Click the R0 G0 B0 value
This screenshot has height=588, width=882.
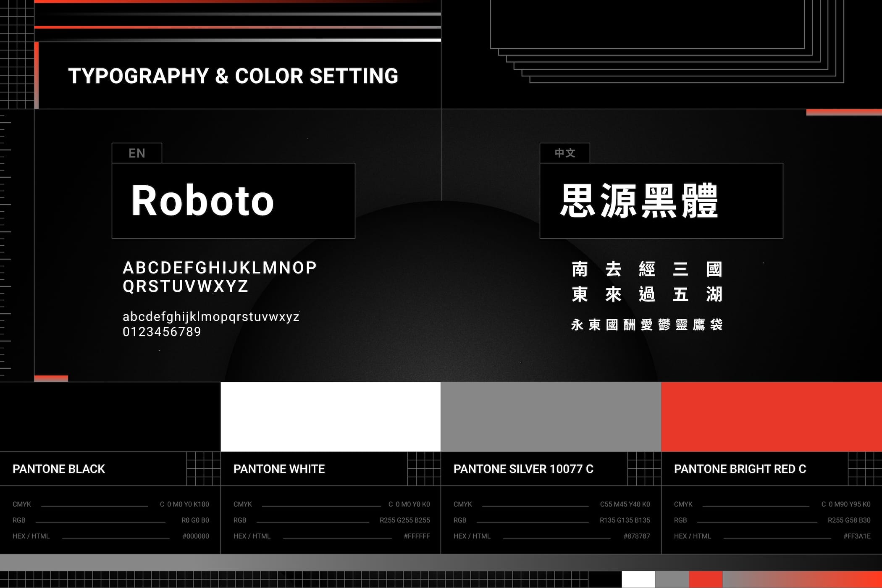(x=195, y=520)
